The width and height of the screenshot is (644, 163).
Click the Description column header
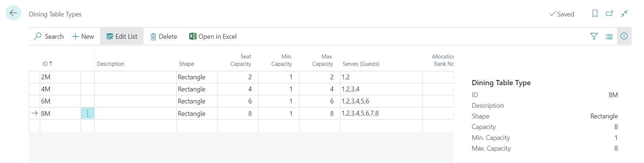pos(111,64)
